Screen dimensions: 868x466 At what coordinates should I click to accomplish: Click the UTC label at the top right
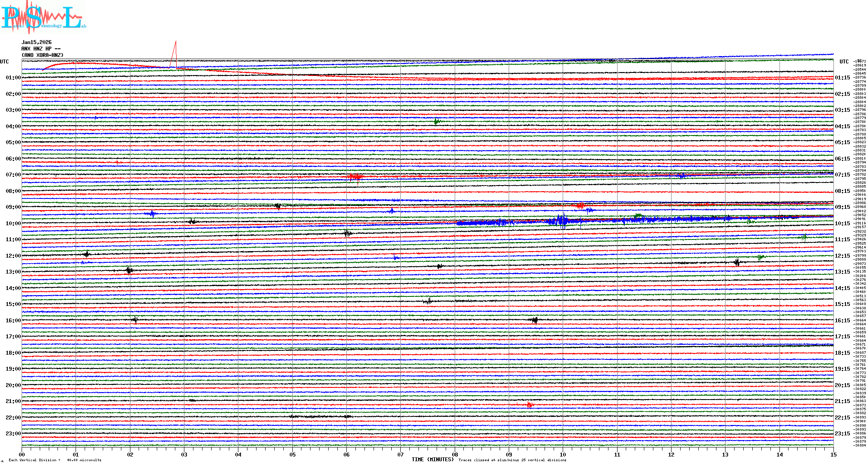click(x=844, y=62)
